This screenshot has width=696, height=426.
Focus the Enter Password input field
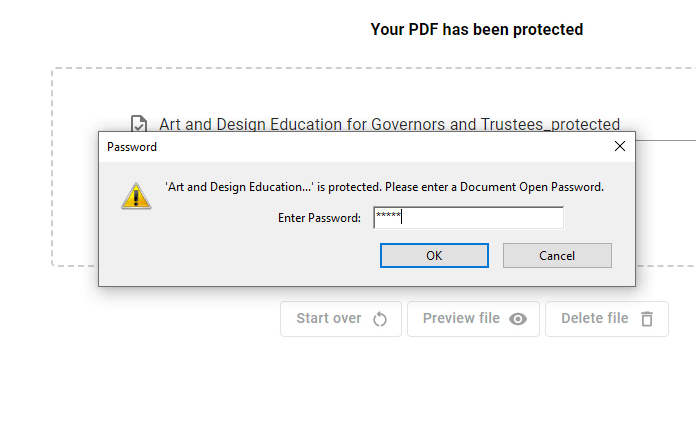[x=468, y=218]
